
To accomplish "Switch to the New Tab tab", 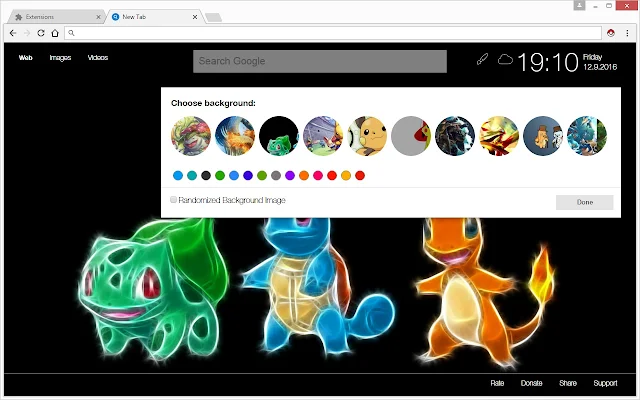I will pos(155,17).
